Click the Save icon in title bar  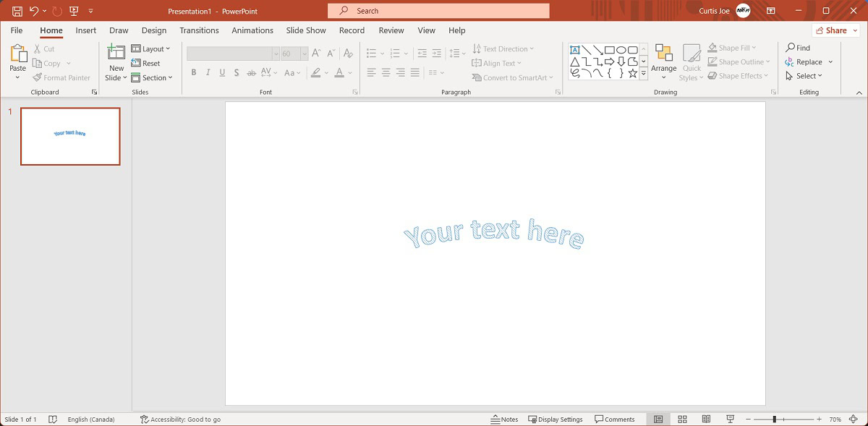(x=17, y=11)
